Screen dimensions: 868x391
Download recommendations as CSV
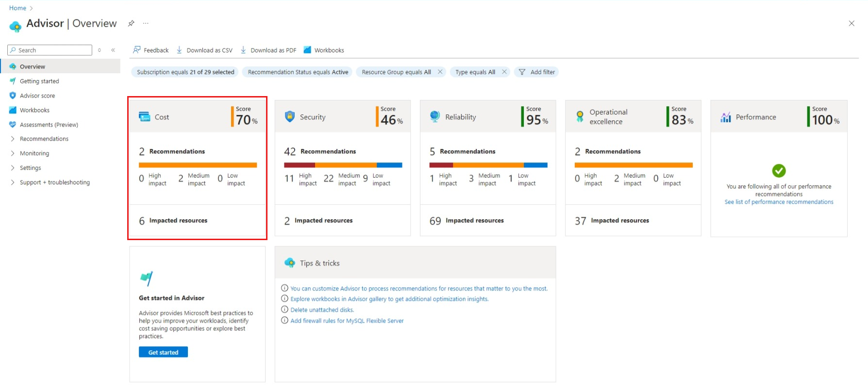pos(204,50)
